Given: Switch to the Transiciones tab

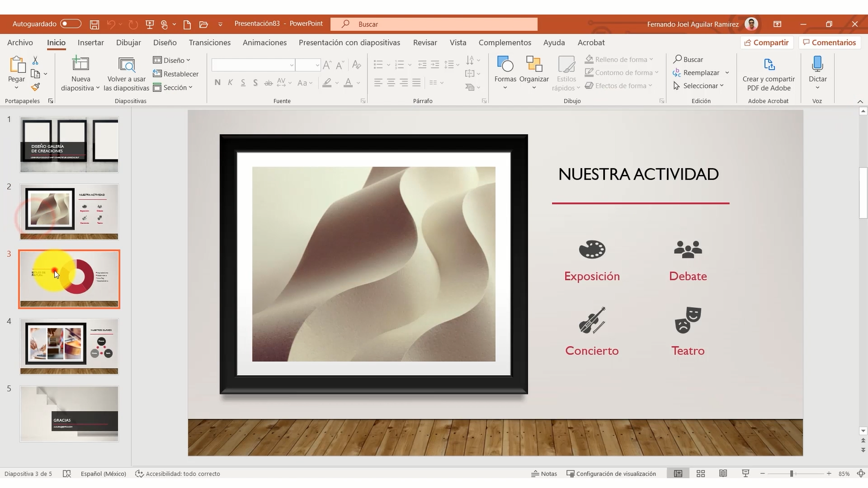Looking at the screenshot, I should 209,42.
